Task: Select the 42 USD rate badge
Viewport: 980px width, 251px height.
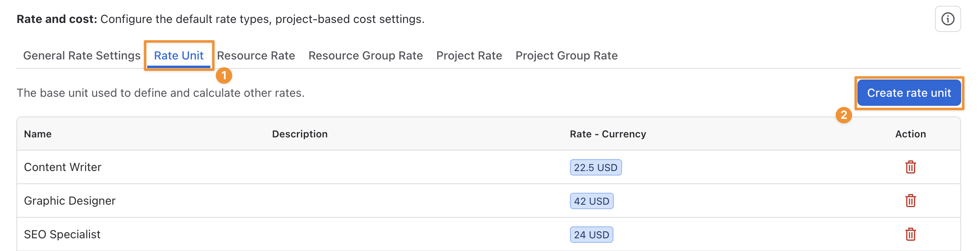Action: tap(592, 201)
